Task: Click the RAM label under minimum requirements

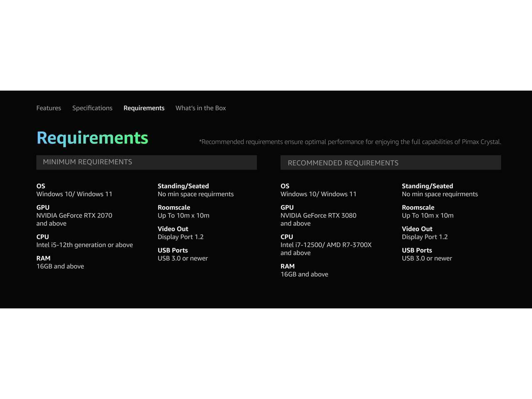Action: pyautogui.click(x=43, y=258)
